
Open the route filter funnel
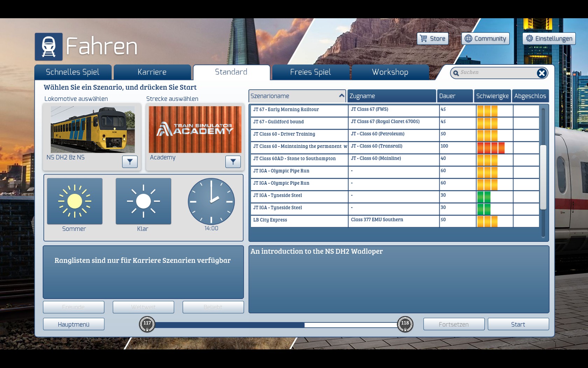tap(233, 162)
